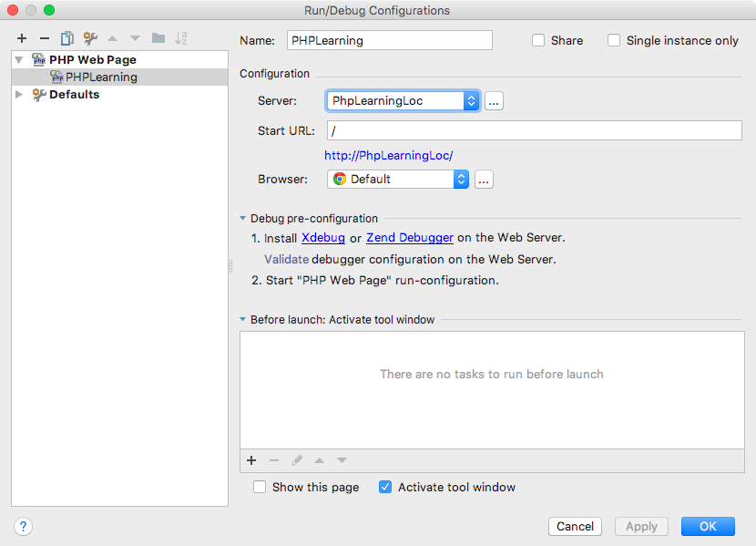
Task: Click the green zoom window button
Action: (x=49, y=10)
